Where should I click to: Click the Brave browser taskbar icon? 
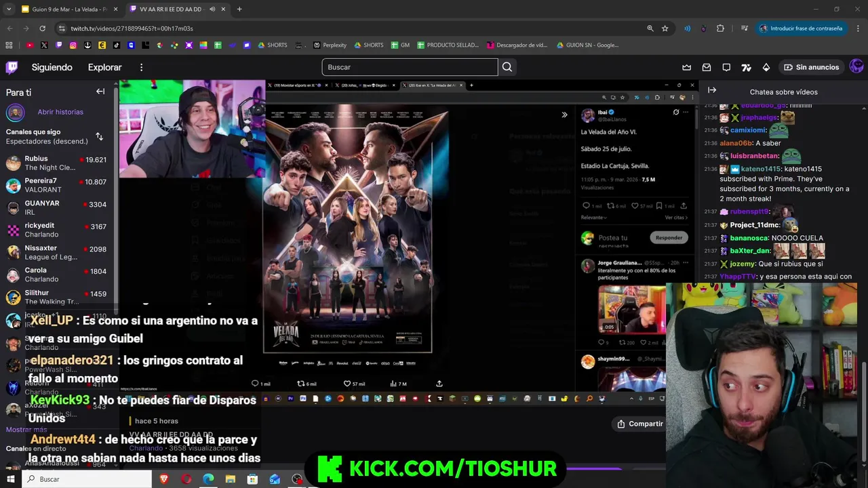(x=164, y=479)
